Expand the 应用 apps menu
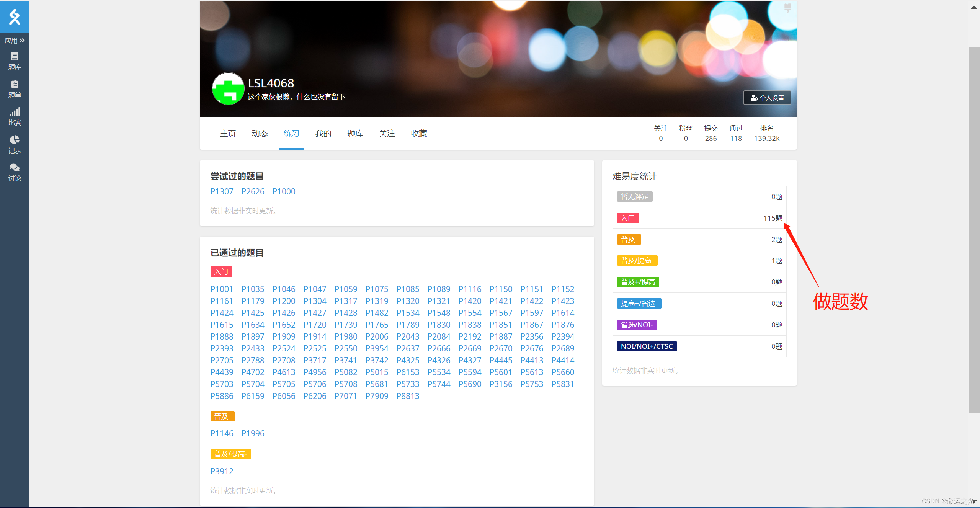 pos(15,41)
